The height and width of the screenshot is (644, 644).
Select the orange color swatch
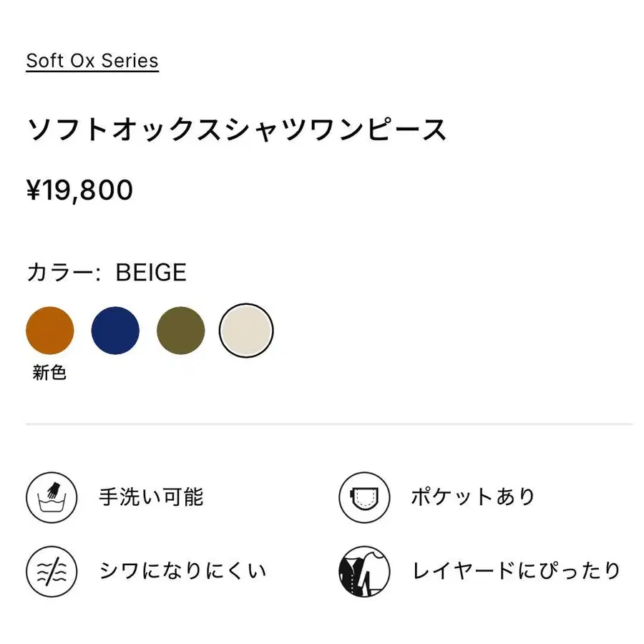(x=49, y=330)
